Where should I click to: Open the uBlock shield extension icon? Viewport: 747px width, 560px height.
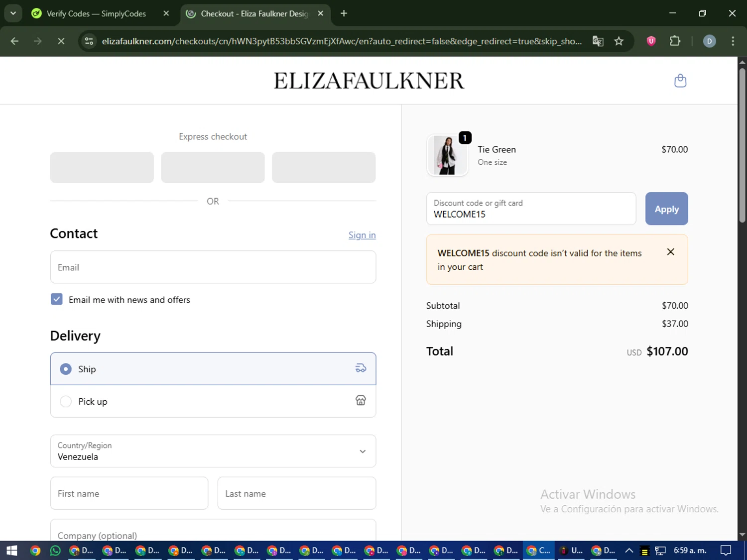click(x=651, y=41)
